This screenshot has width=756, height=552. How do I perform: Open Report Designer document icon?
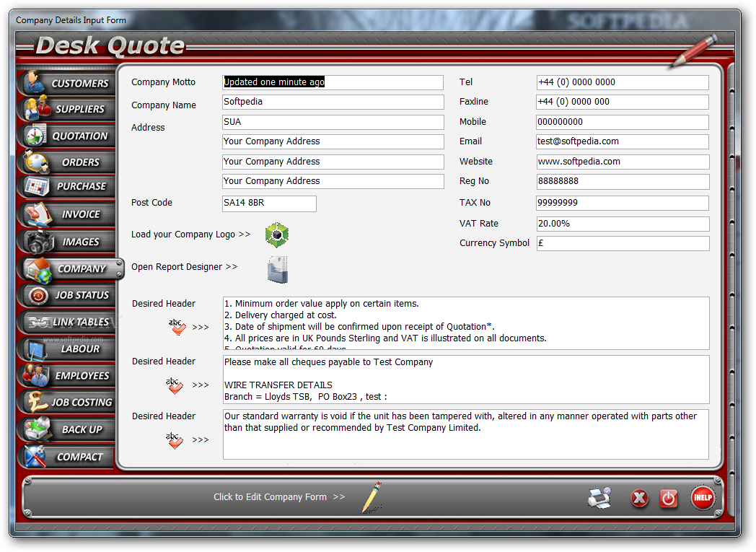tap(278, 269)
